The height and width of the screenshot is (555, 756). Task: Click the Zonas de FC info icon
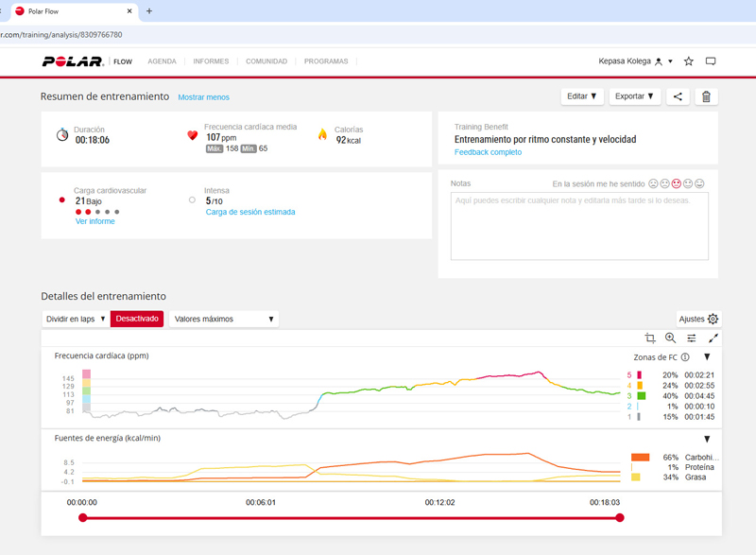(685, 357)
